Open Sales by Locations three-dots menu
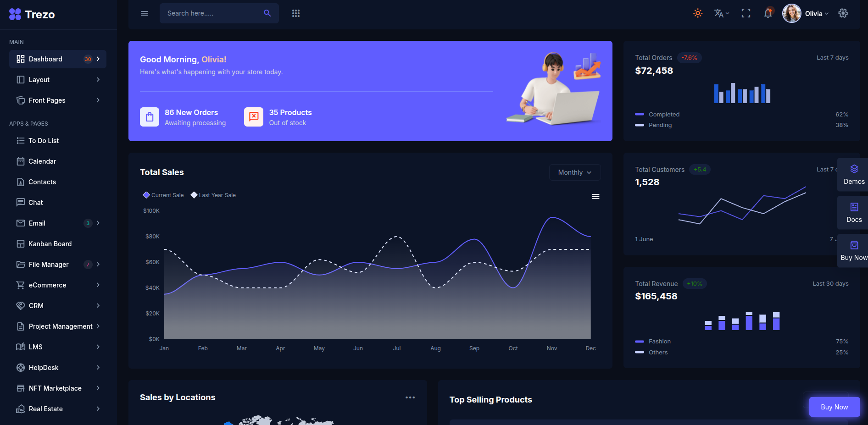 pos(410,397)
